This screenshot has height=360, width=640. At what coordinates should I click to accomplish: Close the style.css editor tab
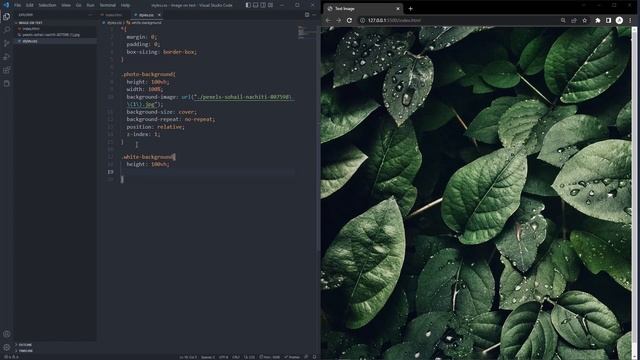[x=159, y=15]
